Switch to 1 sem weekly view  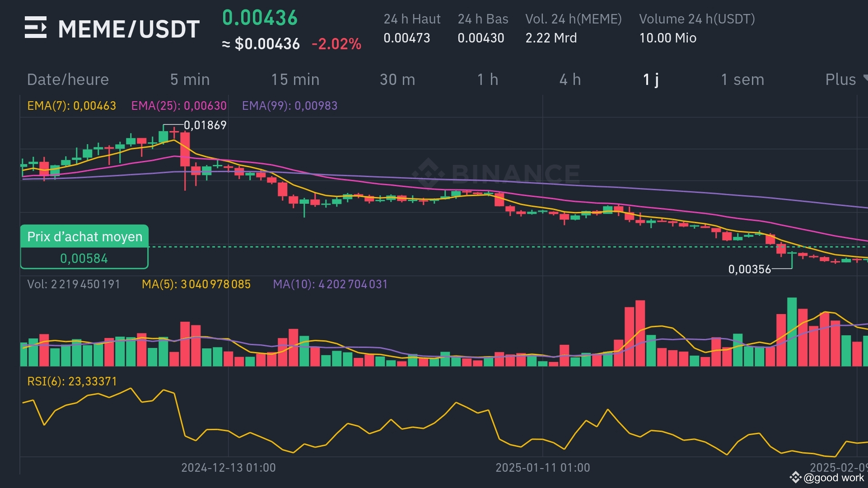coord(742,80)
